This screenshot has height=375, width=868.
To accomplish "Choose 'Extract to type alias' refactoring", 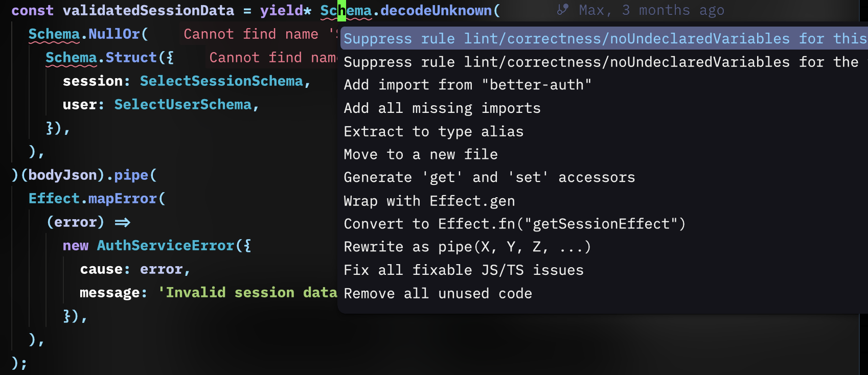I will tap(433, 131).
